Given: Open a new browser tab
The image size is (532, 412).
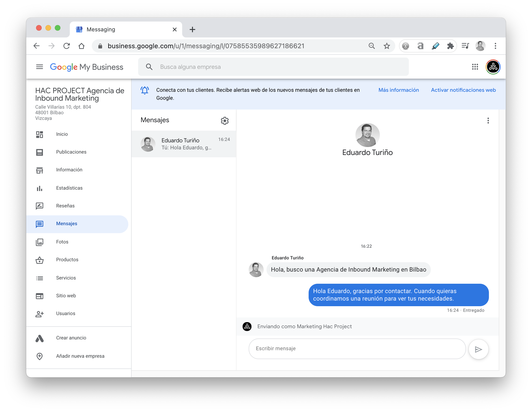Looking at the screenshot, I should point(192,30).
